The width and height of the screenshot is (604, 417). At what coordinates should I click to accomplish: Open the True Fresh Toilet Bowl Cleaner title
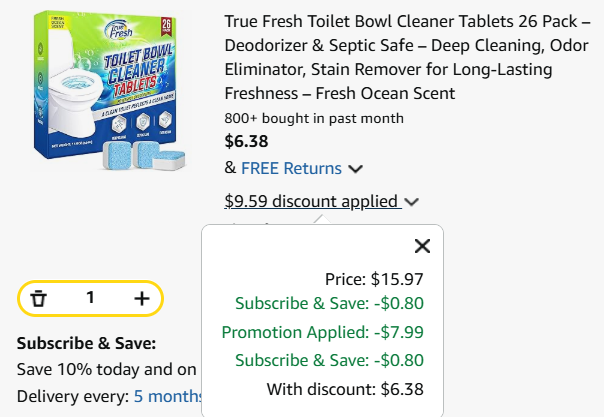(408, 58)
